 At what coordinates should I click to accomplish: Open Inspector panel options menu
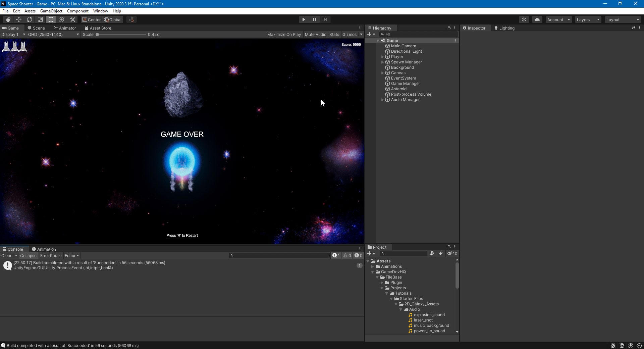click(x=639, y=28)
